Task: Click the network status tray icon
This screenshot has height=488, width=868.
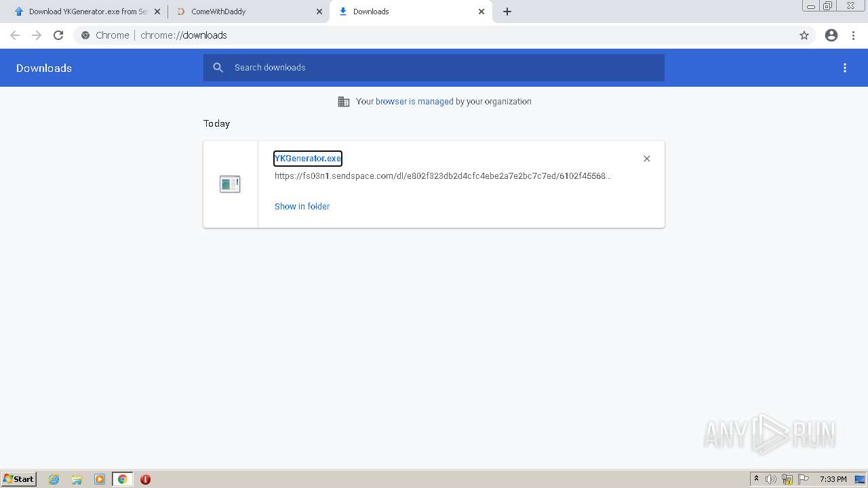Action: click(x=787, y=479)
